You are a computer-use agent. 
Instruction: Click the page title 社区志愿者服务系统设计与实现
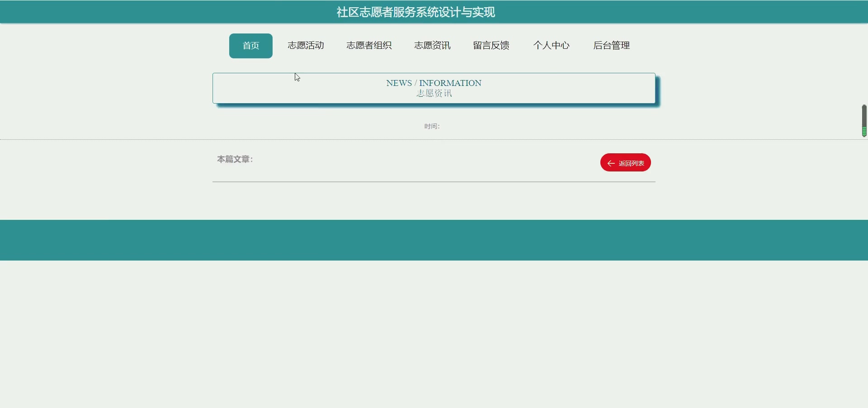(x=416, y=12)
